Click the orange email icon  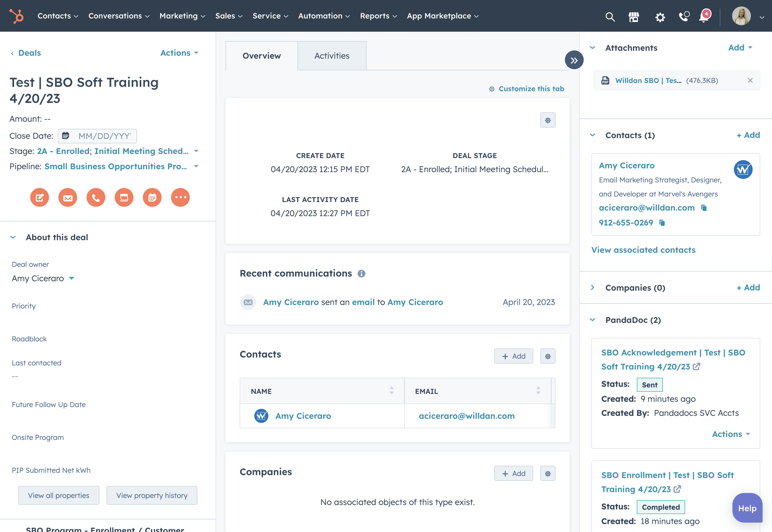click(x=68, y=197)
